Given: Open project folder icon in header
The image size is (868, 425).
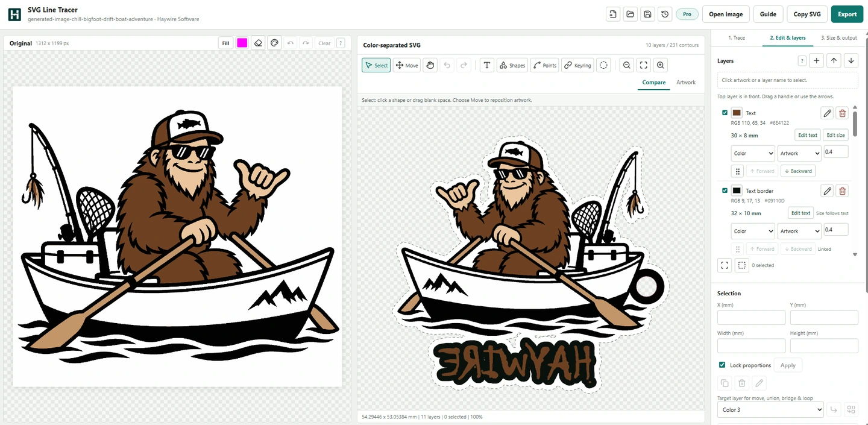Looking at the screenshot, I should point(630,14).
